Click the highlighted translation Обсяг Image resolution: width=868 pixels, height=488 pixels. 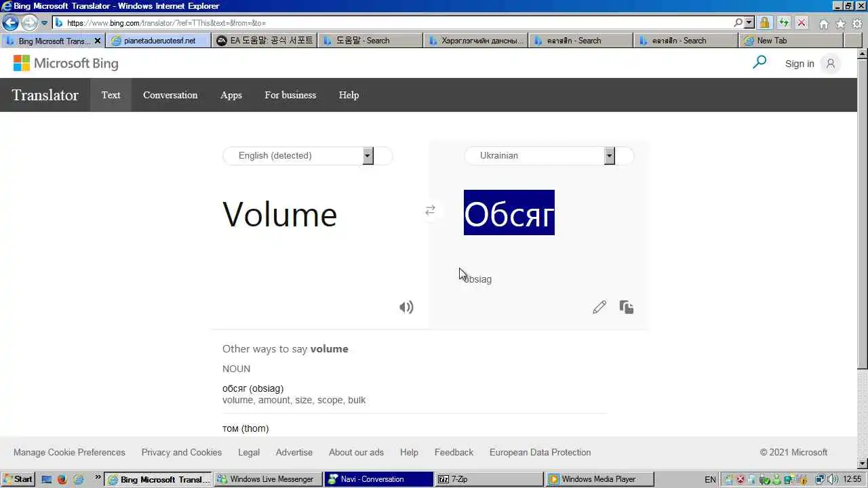[x=509, y=213]
